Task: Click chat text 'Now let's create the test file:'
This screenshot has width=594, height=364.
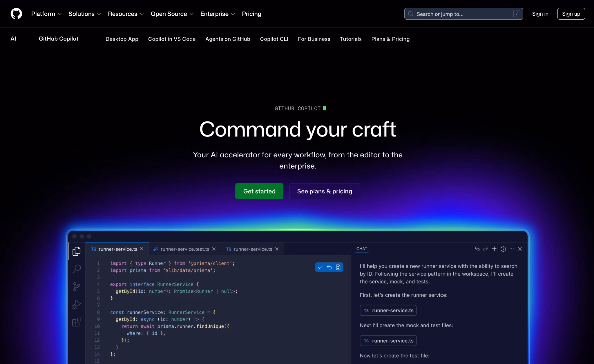Action: (394, 356)
